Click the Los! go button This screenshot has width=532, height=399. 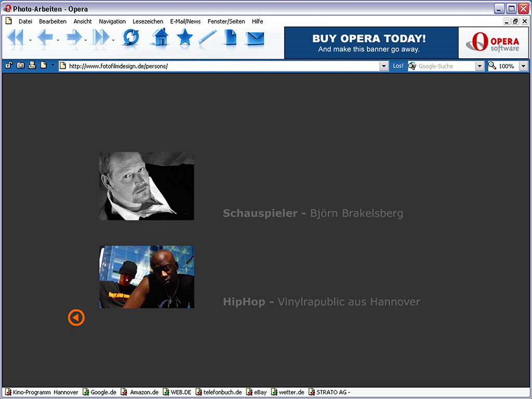coord(398,66)
